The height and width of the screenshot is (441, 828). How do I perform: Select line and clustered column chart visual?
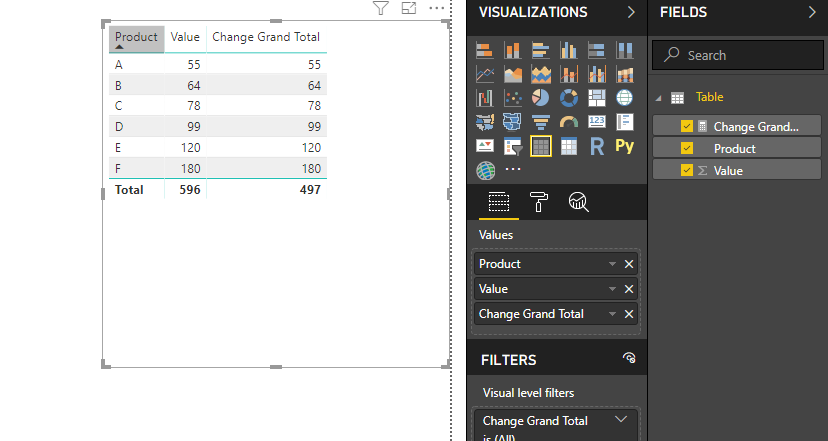597,74
